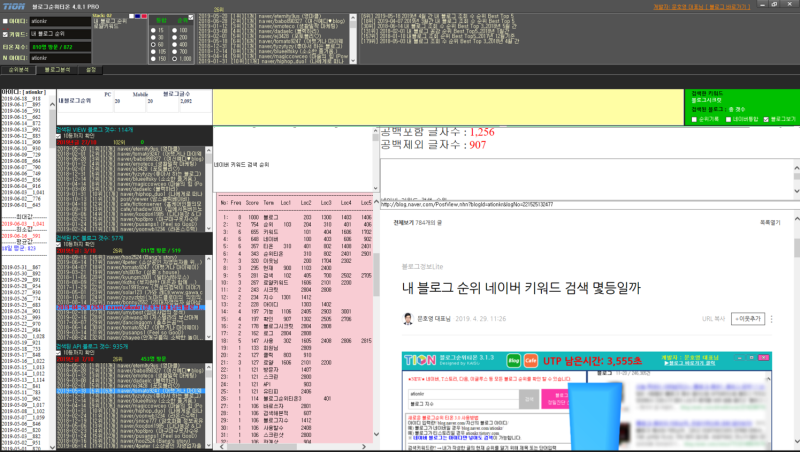
Task: Toggle the 아이디 checkbox
Action: pyautogui.click(x=5, y=21)
